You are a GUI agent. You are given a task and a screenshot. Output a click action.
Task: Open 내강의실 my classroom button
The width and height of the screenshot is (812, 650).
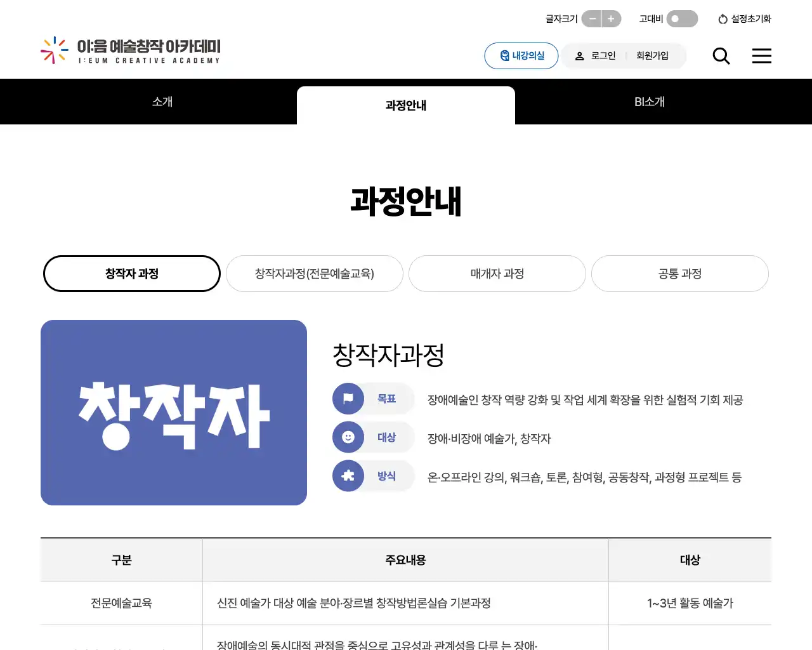[x=521, y=56]
